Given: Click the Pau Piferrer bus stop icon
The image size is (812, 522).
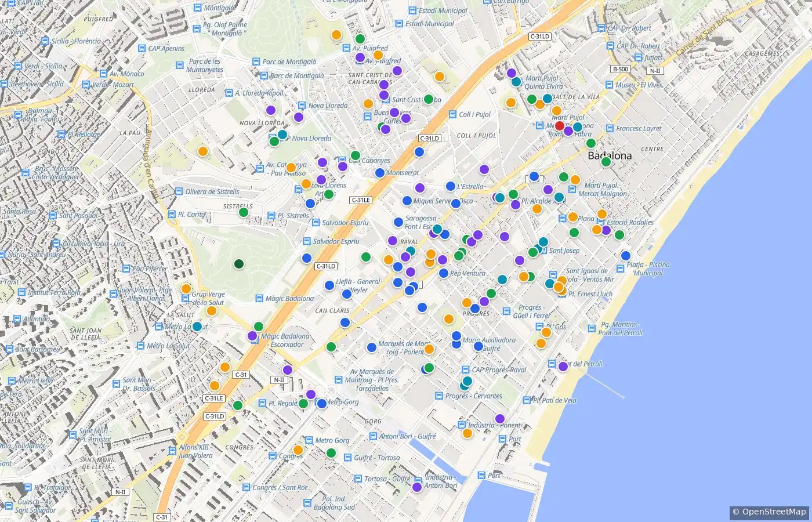Looking at the screenshot, I should tap(126, 269).
